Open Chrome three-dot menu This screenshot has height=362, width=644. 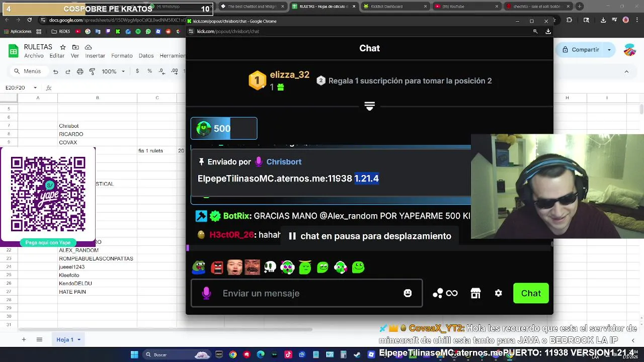click(637, 20)
